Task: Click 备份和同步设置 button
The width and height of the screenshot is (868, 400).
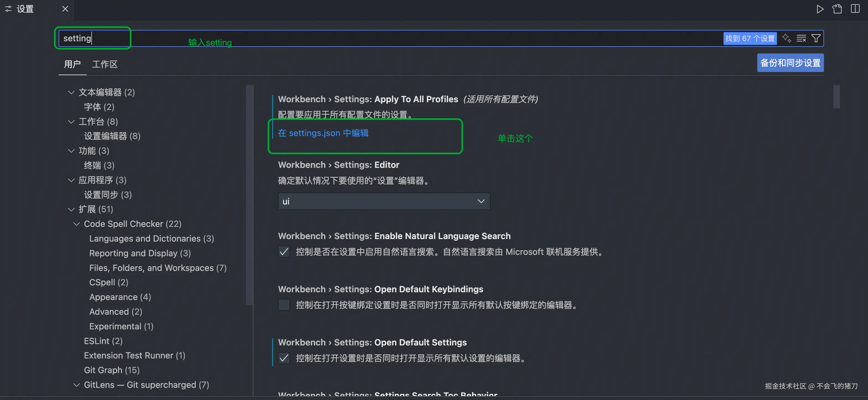Action: [x=790, y=63]
